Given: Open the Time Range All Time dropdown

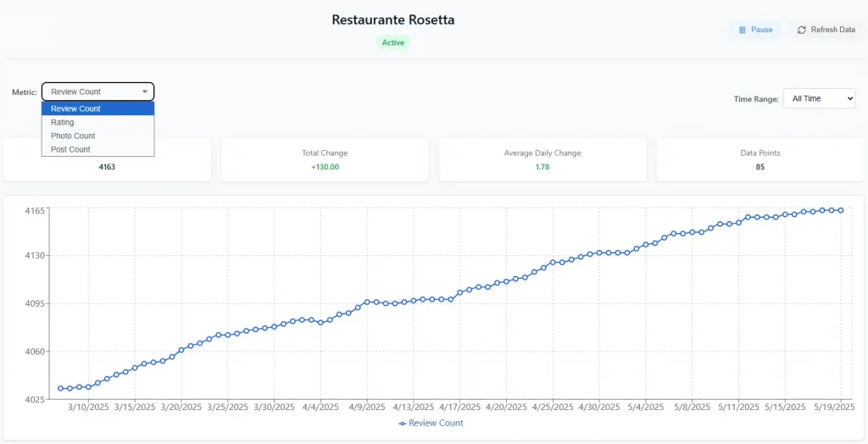Looking at the screenshot, I should pos(820,98).
